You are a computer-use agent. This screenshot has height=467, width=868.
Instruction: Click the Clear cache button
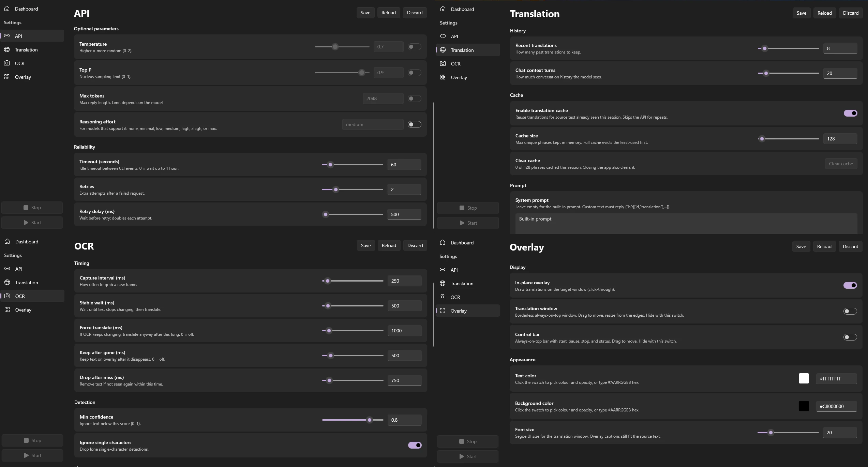[841, 164]
